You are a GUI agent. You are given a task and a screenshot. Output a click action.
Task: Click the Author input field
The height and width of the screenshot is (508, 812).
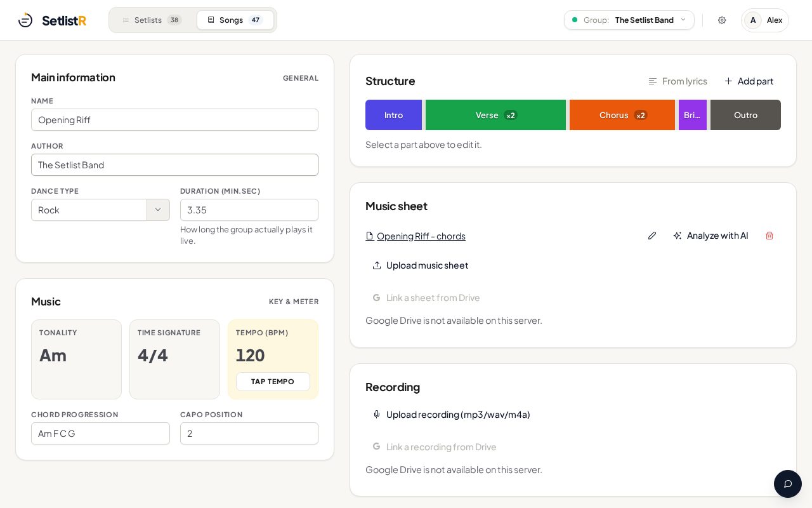[x=174, y=165]
